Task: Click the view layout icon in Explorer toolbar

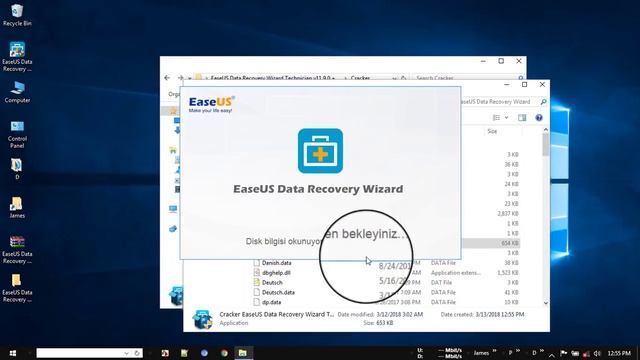Action: click(496, 118)
